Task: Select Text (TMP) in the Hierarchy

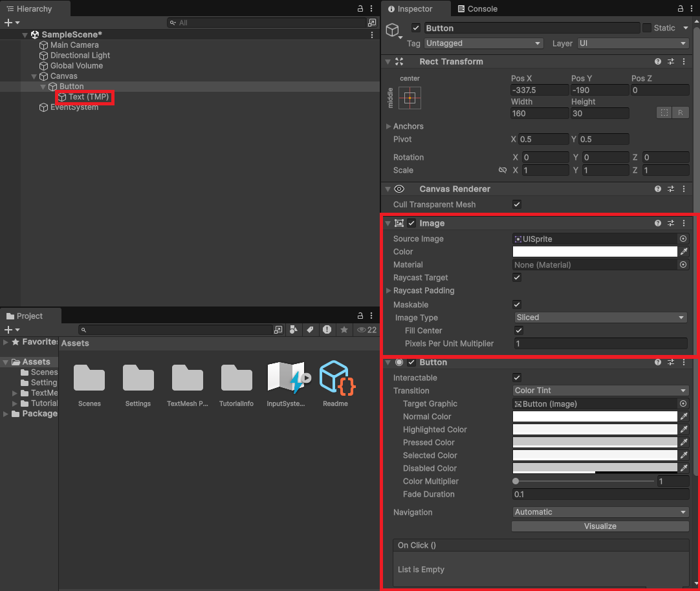Action: [88, 97]
